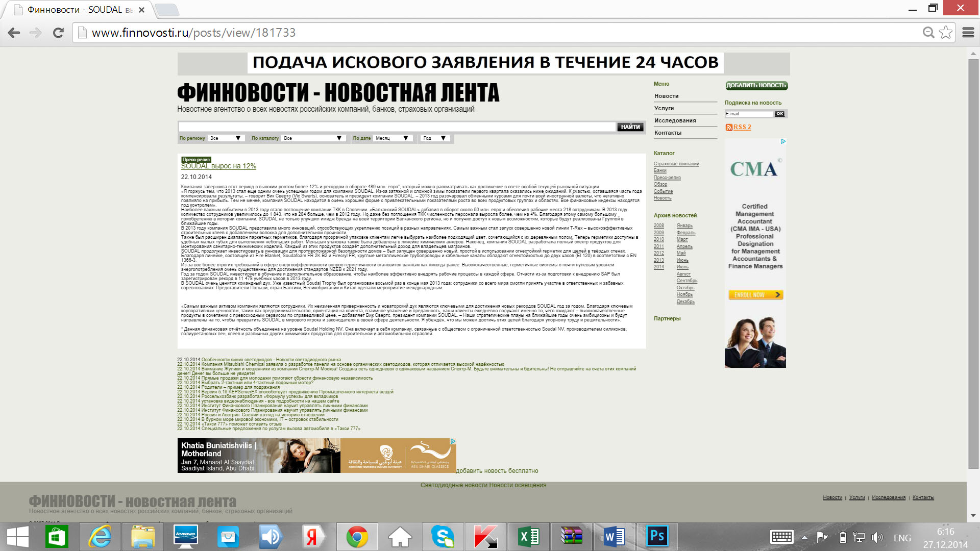Open the Исследования menu item

pyautogui.click(x=675, y=120)
